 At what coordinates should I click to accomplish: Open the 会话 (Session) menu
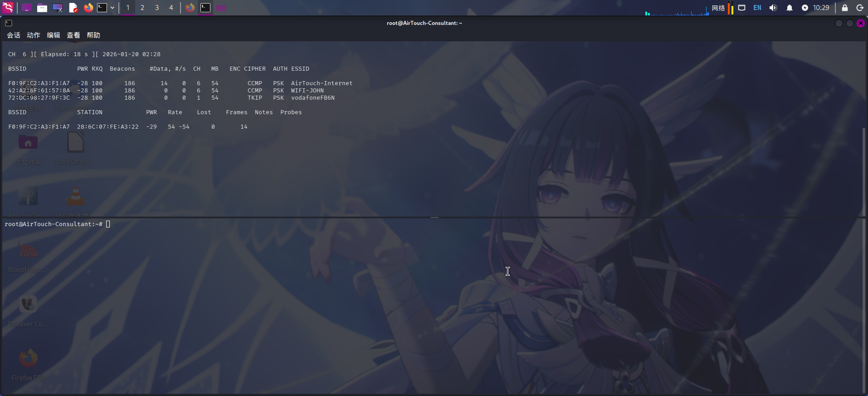click(x=14, y=35)
